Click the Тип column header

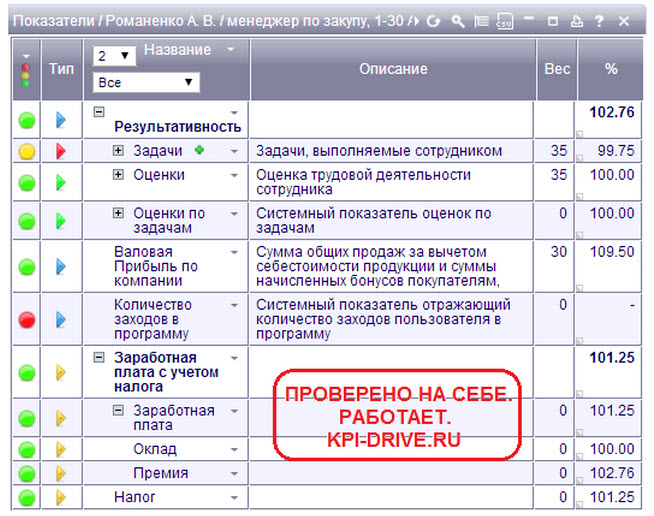(62, 69)
